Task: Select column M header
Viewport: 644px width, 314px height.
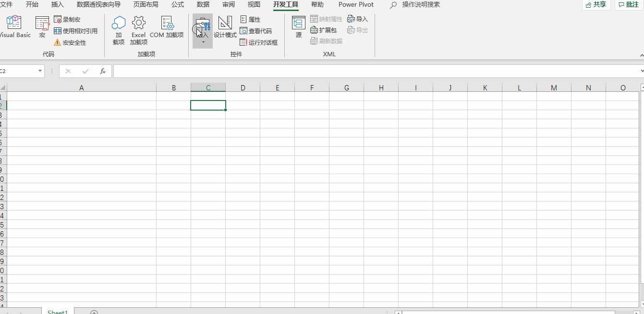Action: click(554, 88)
